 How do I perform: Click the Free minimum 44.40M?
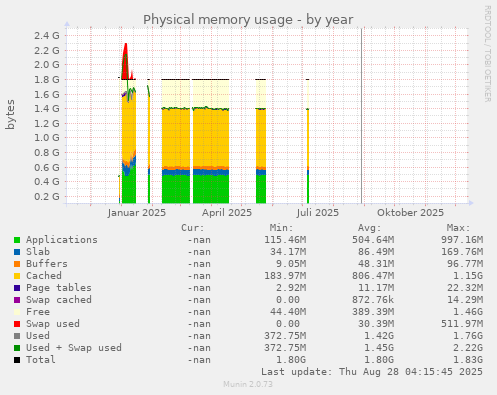coord(288,312)
